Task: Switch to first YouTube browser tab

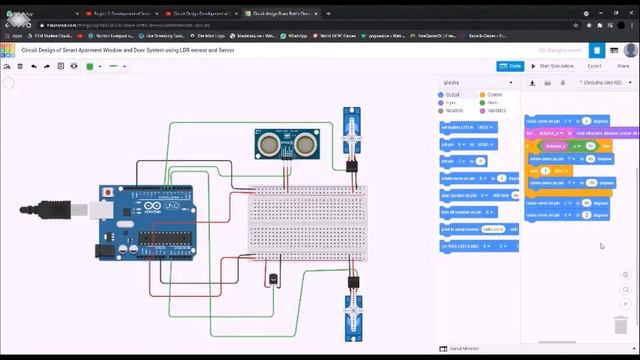Action: pyautogui.click(x=121, y=13)
